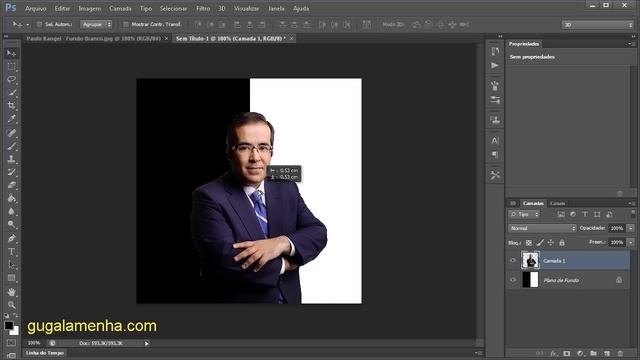Select the Blur tool

point(11,211)
